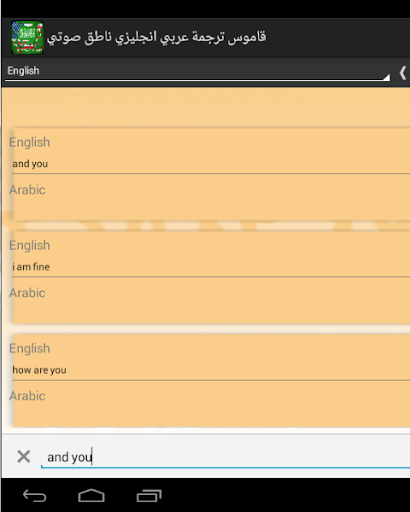Tap the app flag icon in the header
This screenshot has width=410, height=512.
pyautogui.click(x=27, y=37)
